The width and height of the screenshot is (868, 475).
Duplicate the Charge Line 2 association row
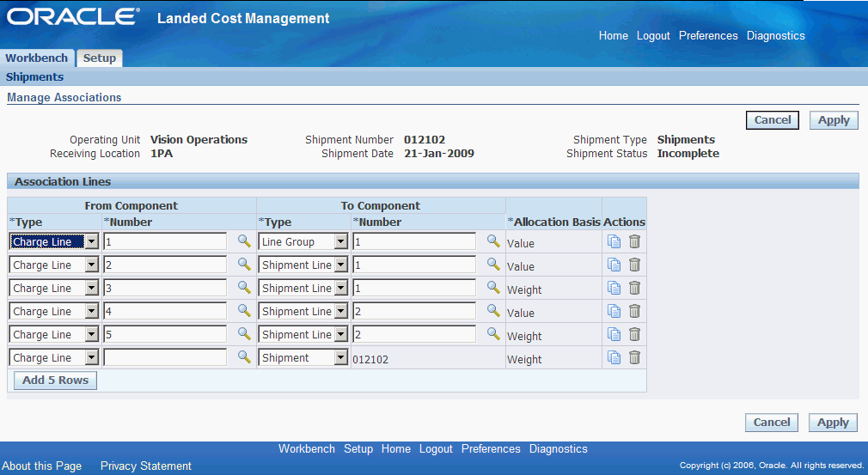pyautogui.click(x=614, y=265)
